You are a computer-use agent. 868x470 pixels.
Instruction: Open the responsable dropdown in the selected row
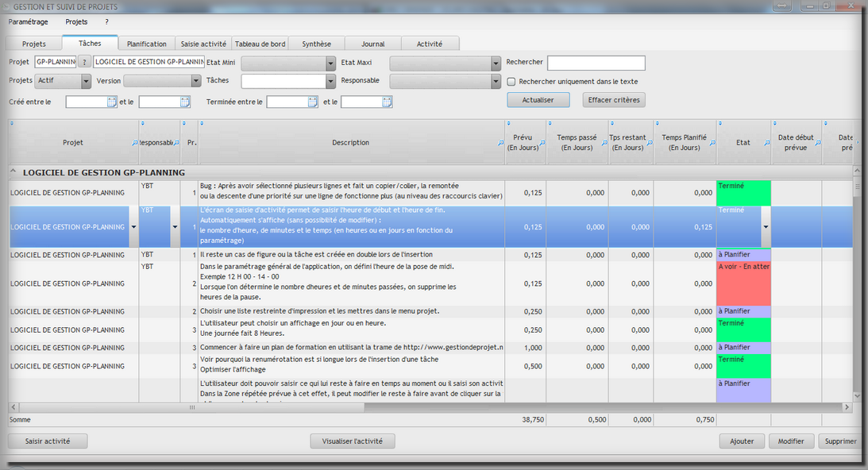pyautogui.click(x=175, y=227)
